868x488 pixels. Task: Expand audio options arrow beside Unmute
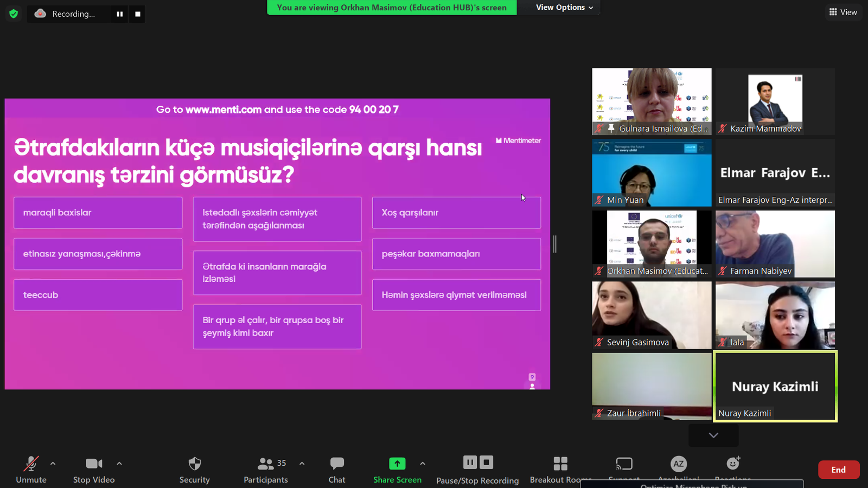pyautogui.click(x=53, y=464)
